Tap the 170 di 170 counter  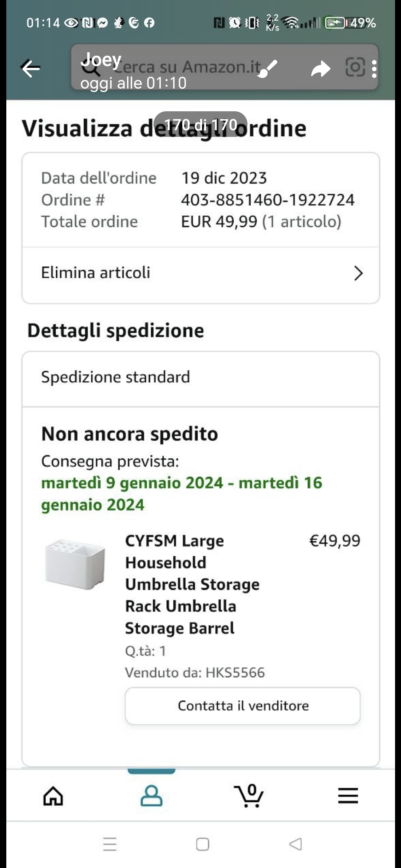tap(200, 125)
